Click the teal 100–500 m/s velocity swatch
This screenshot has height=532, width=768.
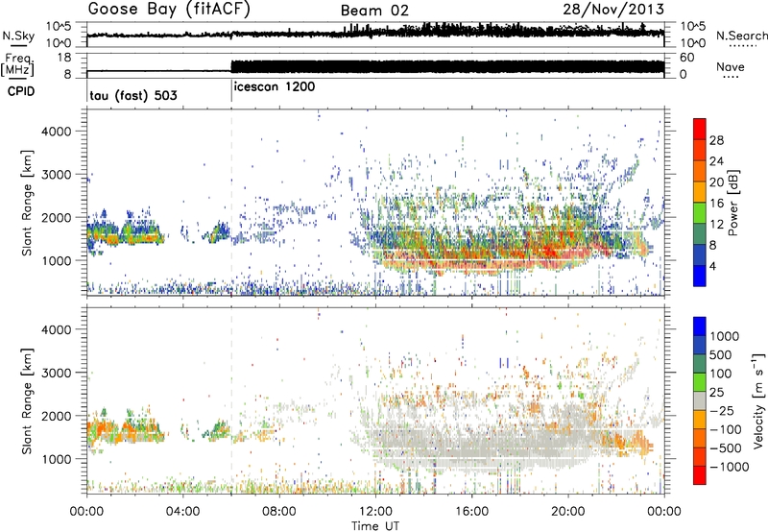pyautogui.click(x=700, y=364)
